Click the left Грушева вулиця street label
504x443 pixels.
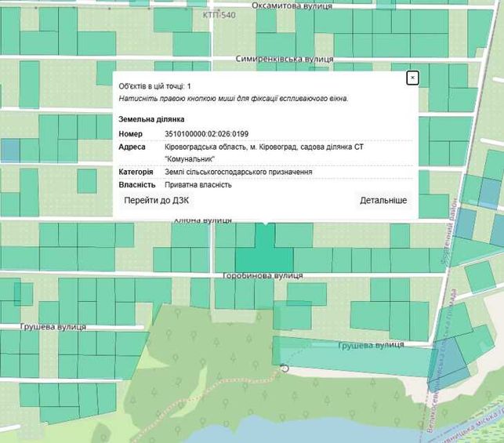pyautogui.click(x=53, y=327)
